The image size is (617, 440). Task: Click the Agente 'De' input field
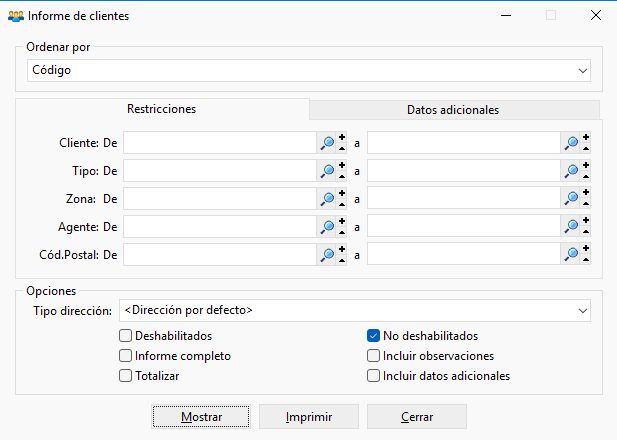tap(220, 227)
